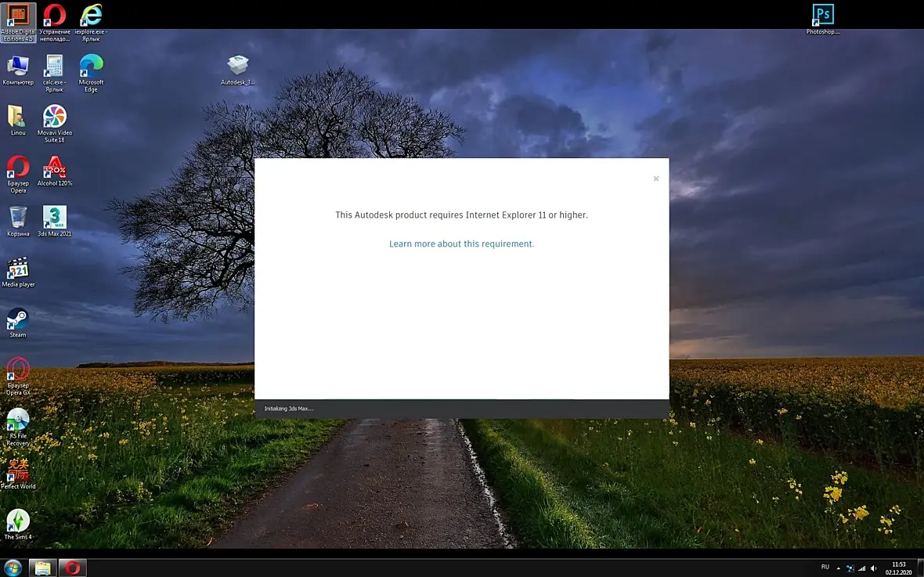Select the calc.exe shortcut icon
The height and width of the screenshot is (577, 924).
tap(54, 73)
